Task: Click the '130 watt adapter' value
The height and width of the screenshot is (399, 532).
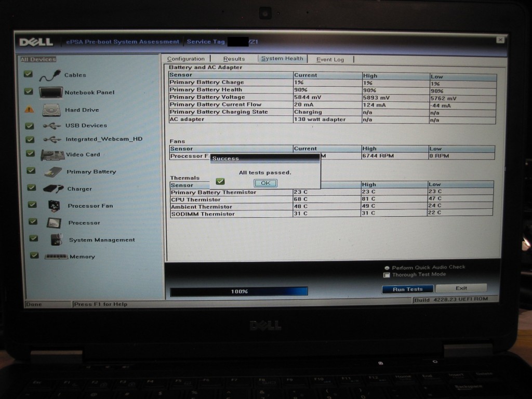Action: [x=320, y=119]
